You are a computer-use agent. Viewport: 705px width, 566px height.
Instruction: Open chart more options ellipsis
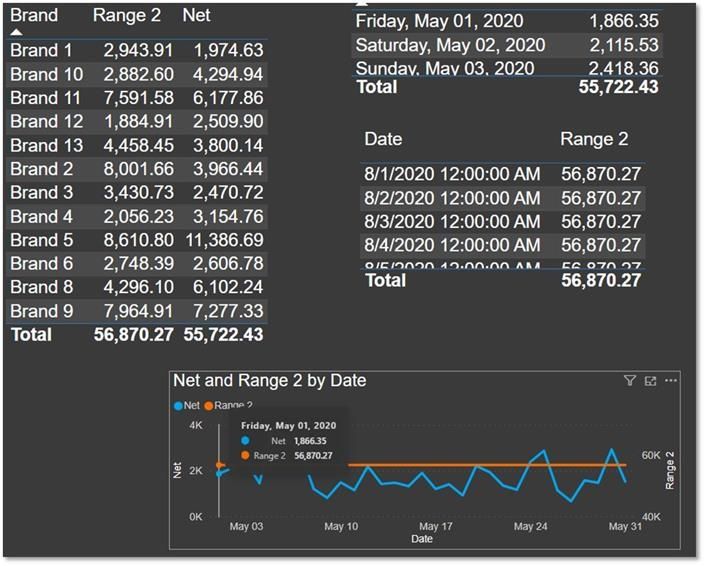671,381
